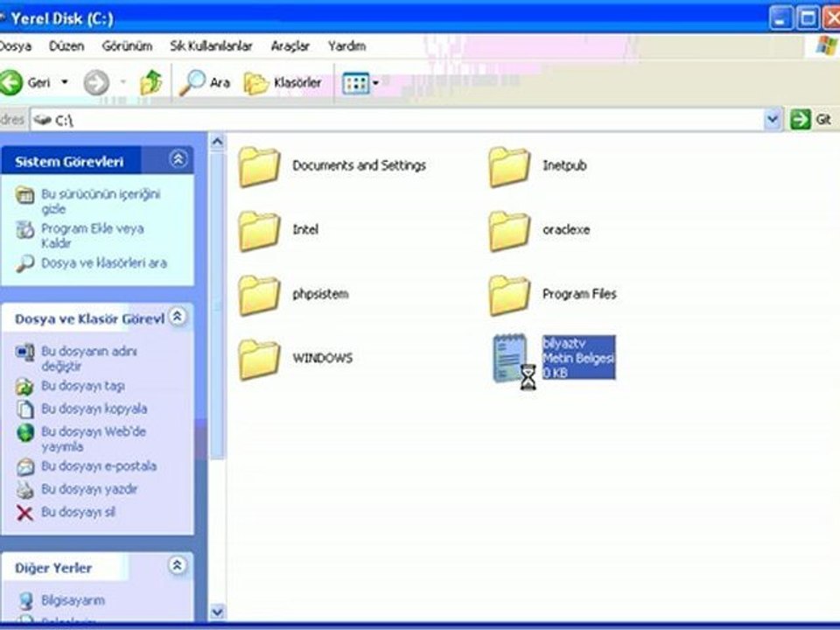
Task: Click the views grid icon
Action: pyautogui.click(x=355, y=83)
